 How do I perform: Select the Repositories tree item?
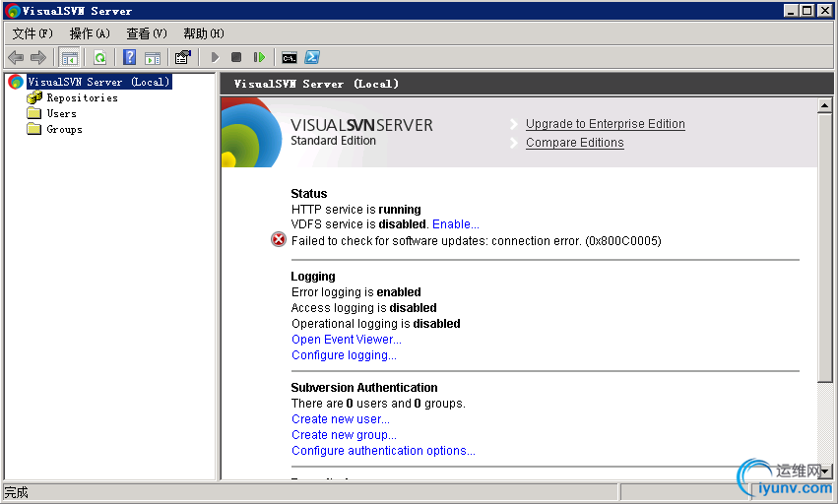coord(83,97)
